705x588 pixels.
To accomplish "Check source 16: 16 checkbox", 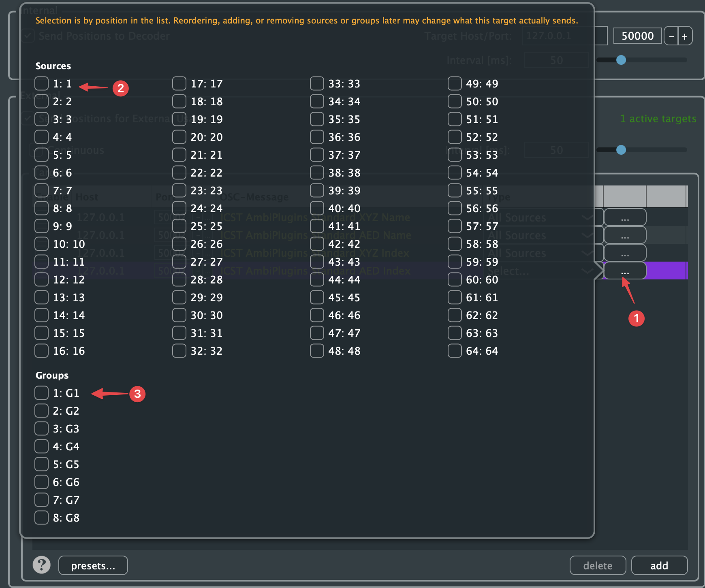I will click(41, 351).
